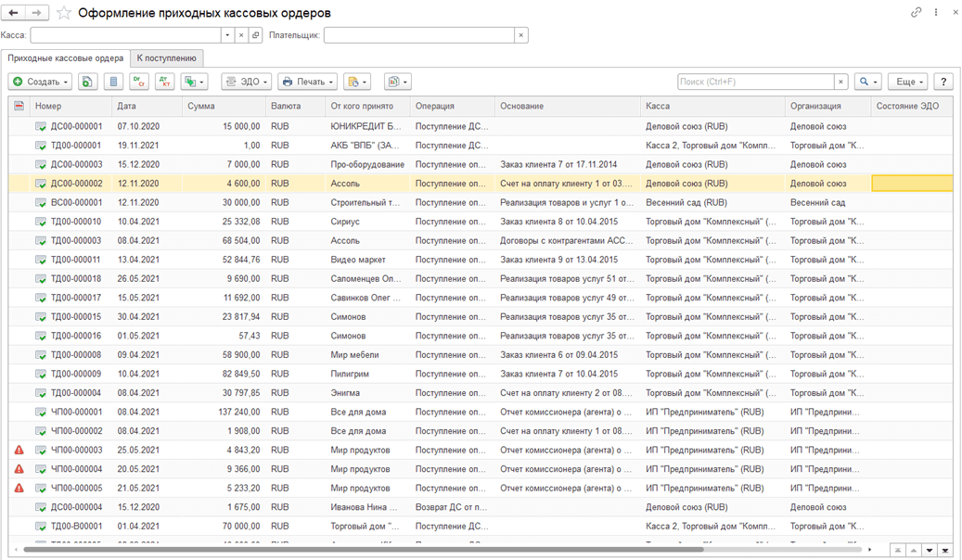Image resolution: width=962 pixels, height=560 pixels.
Task: Open the Касса field dropdown list
Action: tap(227, 35)
